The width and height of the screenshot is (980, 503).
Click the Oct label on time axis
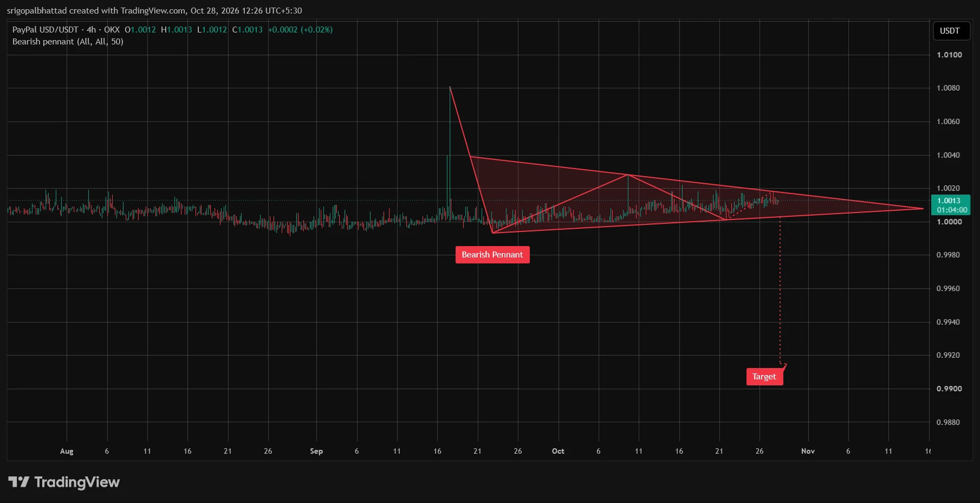[x=558, y=451]
